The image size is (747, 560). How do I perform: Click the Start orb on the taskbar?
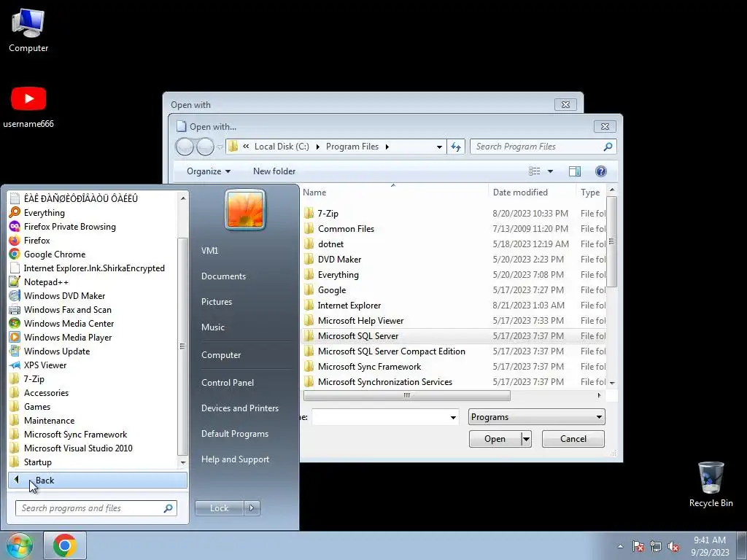pyautogui.click(x=19, y=545)
